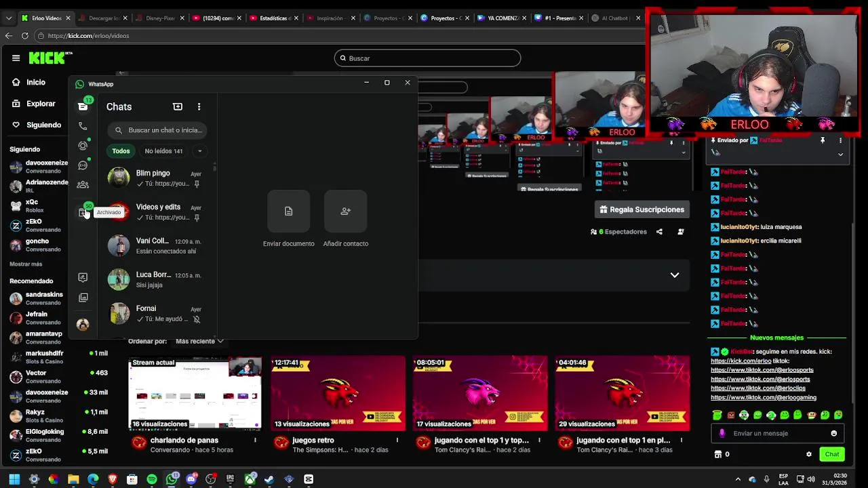Open the WhatsApp Calls phone icon
Viewport: 868px width, 488px height.
tap(83, 126)
